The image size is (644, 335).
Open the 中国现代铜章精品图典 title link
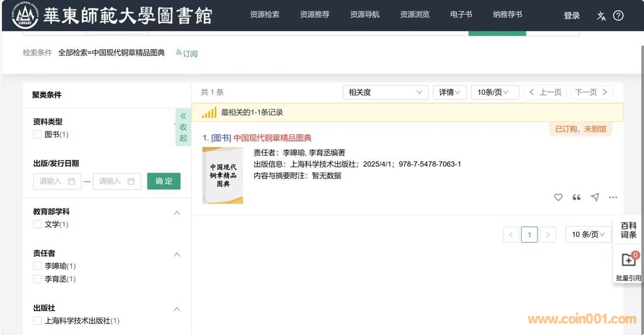coord(272,138)
